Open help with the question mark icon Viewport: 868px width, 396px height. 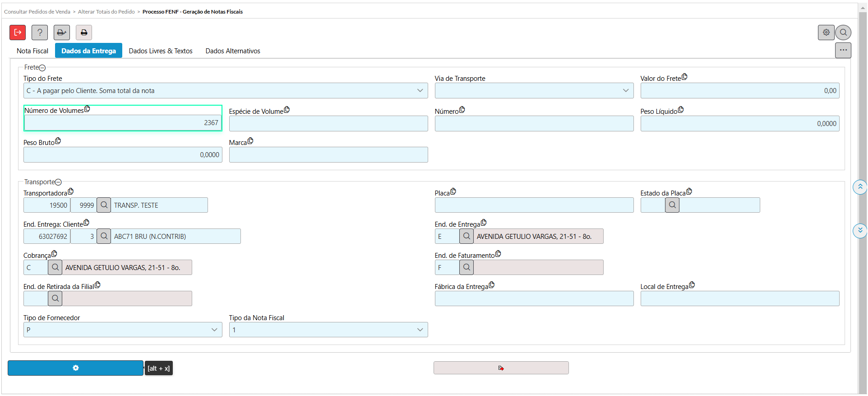[x=40, y=33]
